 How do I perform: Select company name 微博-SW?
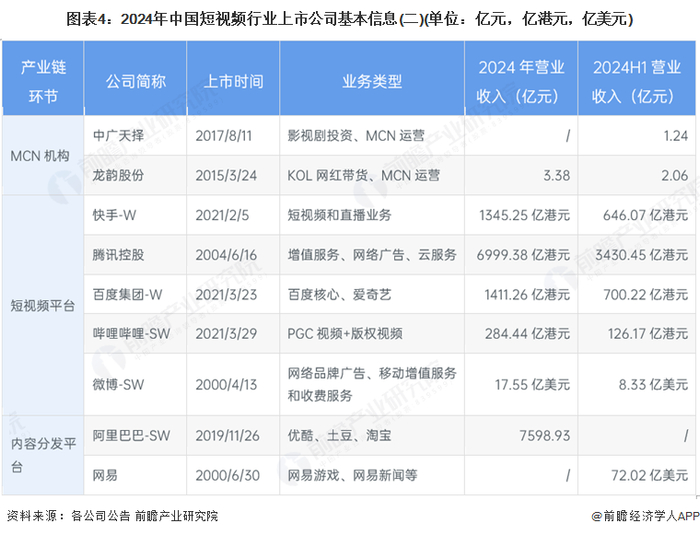118,384
